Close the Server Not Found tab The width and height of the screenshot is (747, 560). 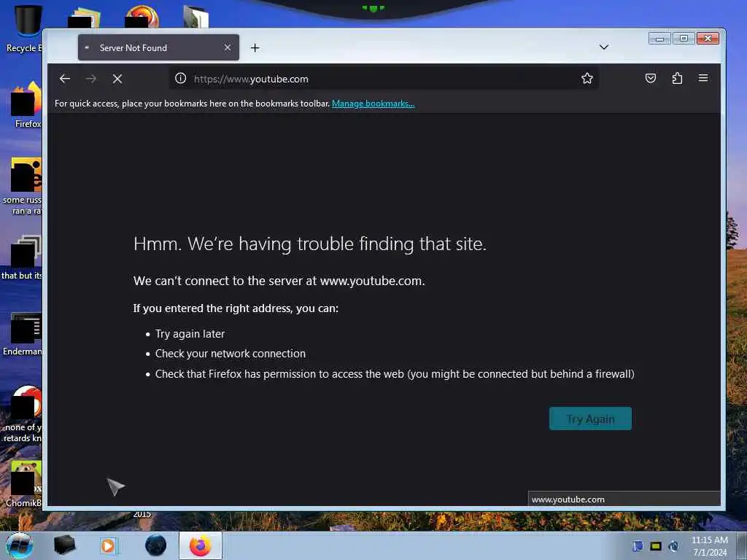(x=228, y=47)
